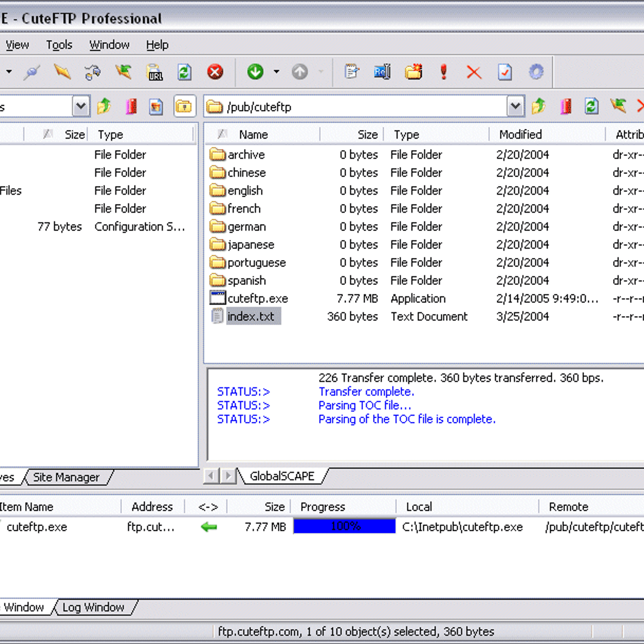Sort remote files by Size column

click(352, 134)
